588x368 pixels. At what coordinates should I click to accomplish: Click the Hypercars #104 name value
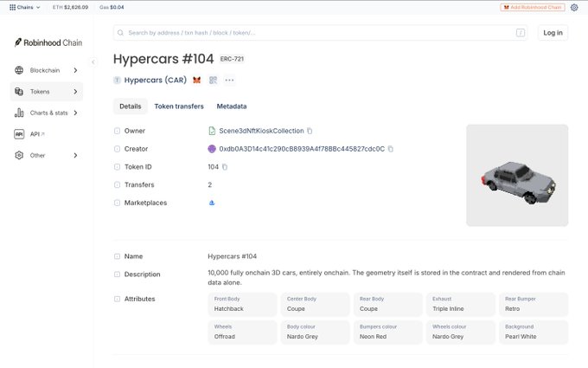pos(232,256)
